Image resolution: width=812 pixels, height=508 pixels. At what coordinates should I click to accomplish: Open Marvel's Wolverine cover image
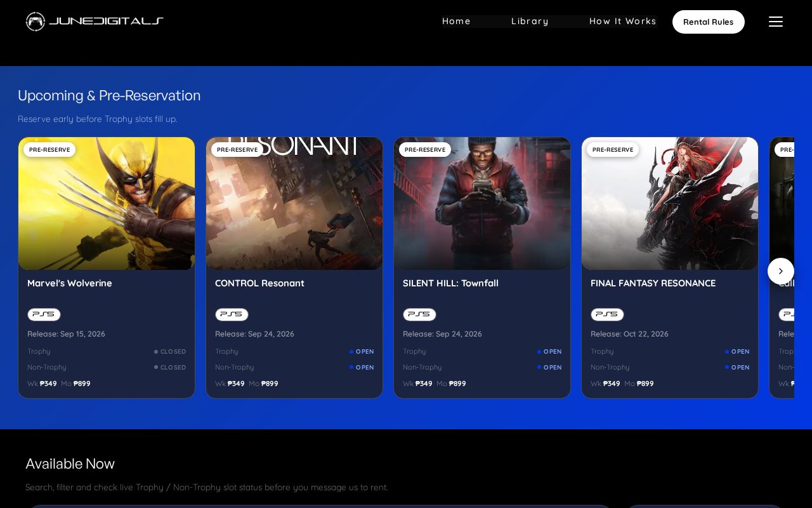[107, 203]
